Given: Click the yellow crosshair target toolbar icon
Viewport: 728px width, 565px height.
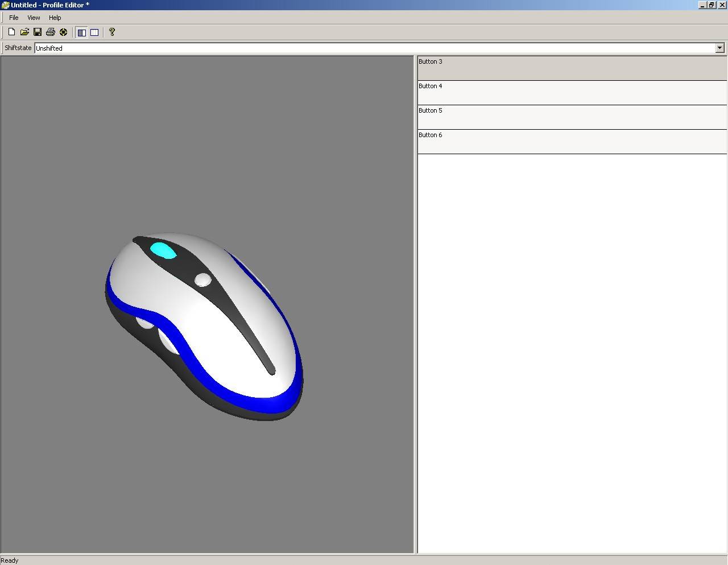Looking at the screenshot, I should tap(64, 32).
